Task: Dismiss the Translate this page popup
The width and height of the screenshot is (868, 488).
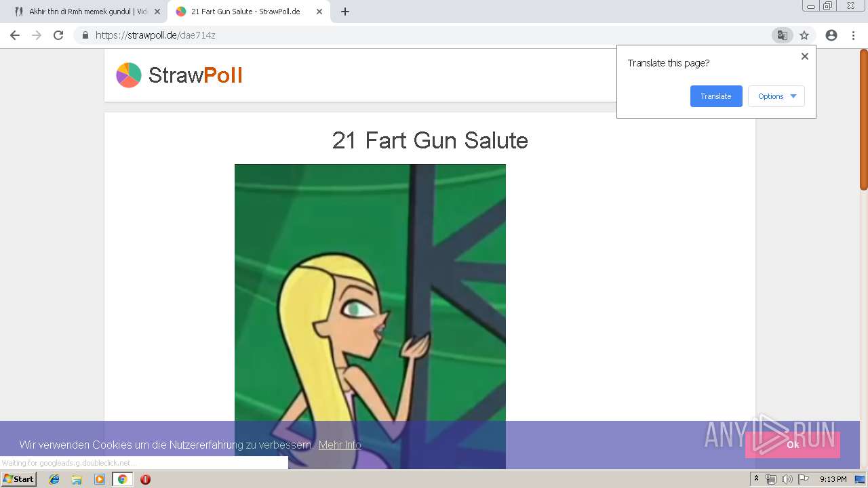Action: 805,56
